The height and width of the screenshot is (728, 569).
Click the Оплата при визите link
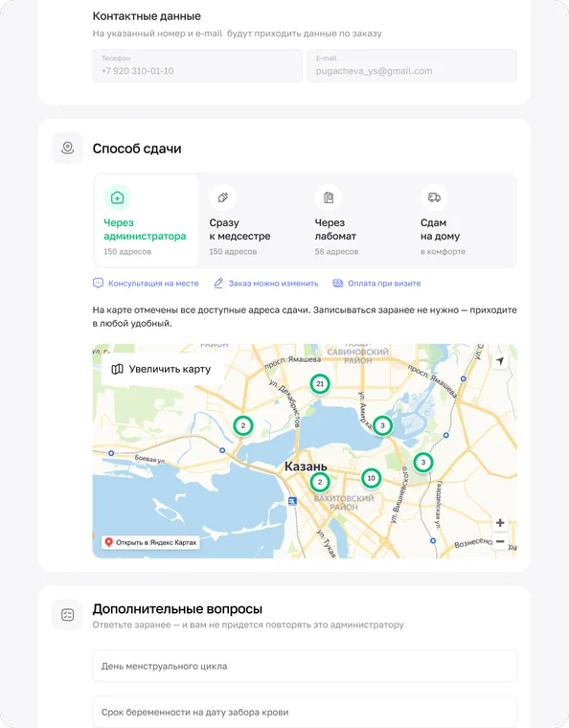[x=376, y=284]
